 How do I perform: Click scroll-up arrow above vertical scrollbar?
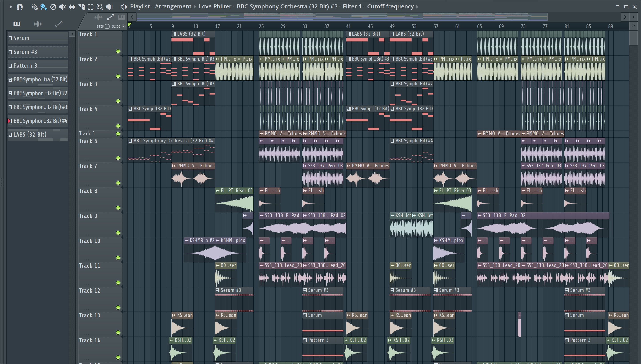click(x=633, y=26)
